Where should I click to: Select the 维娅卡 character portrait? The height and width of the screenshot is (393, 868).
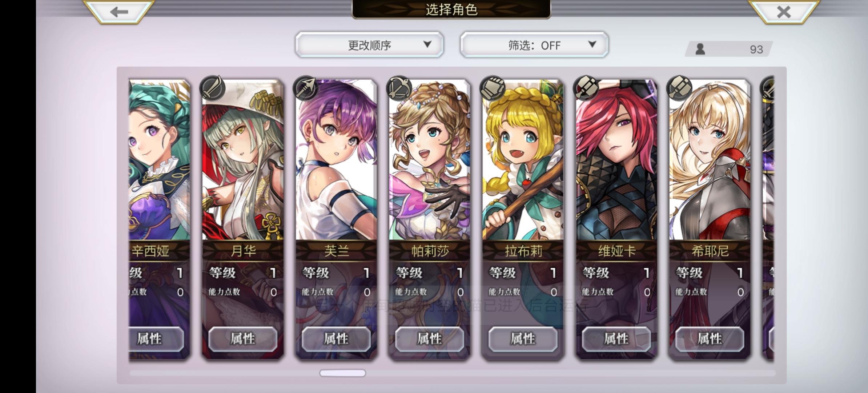[x=616, y=160]
